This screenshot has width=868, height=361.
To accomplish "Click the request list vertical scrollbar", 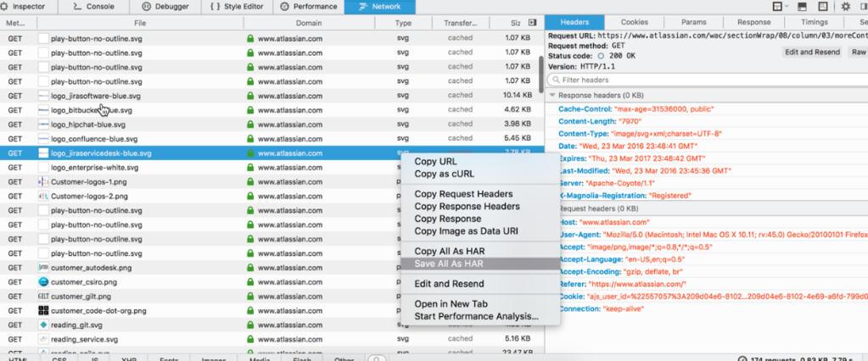I will point(541,74).
